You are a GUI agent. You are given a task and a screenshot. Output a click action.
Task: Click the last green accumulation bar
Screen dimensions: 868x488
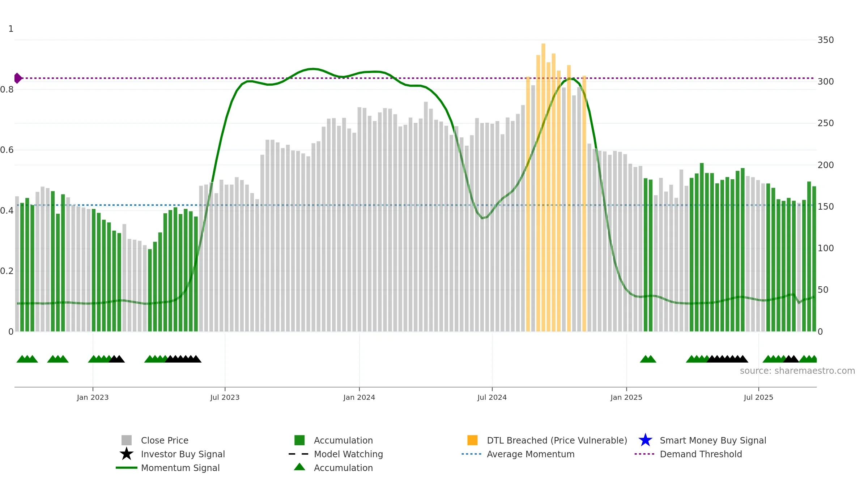point(814,259)
